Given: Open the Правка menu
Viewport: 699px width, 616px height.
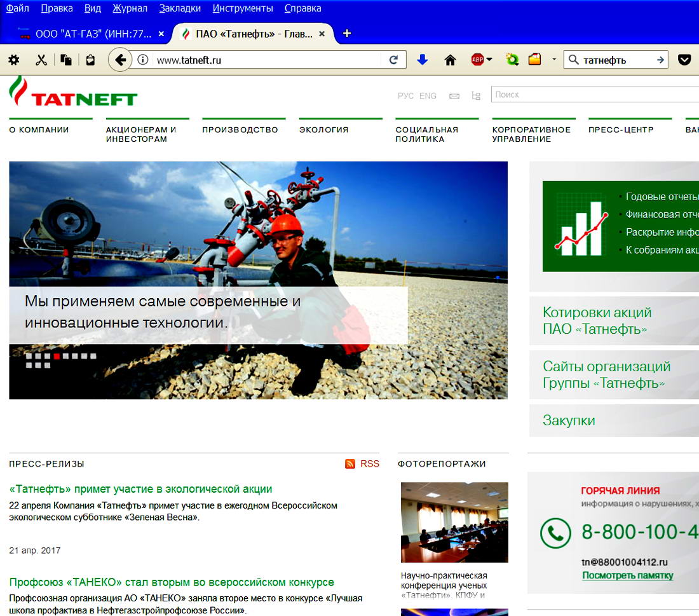Looking at the screenshot, I should pyautogui.click(x=57, y=8).
